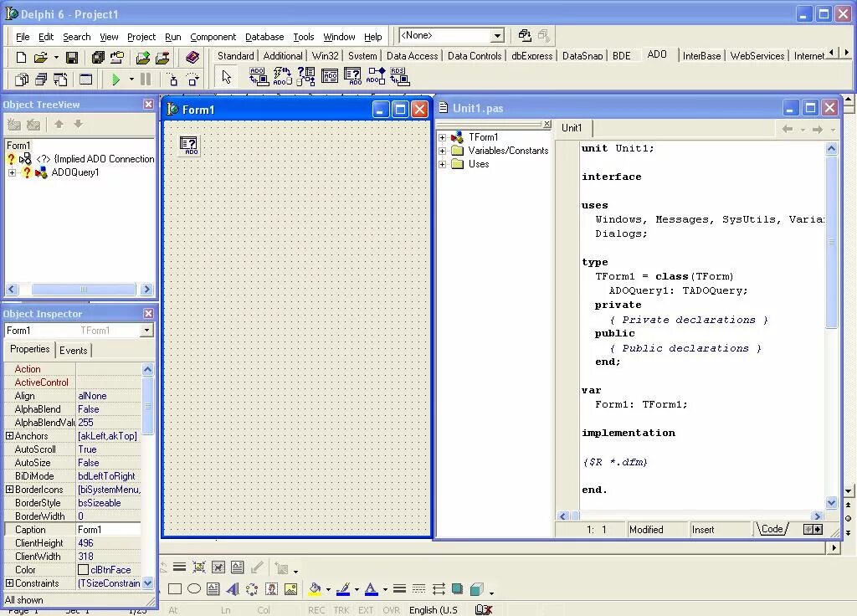Select the ADOTable palette component
Image resolution: width=857 pixels, height=616 pixels.
(330, 76)
